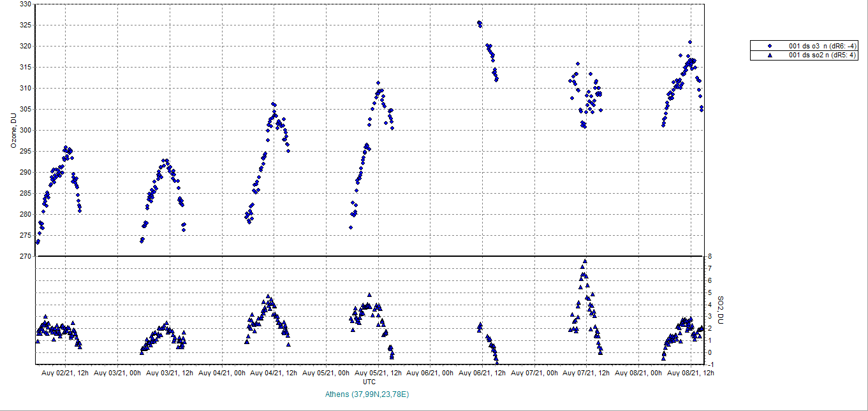Click the 330 tick label on the ozone axis
Viewport: 868px width, 411px height.
tap(26, 4)
